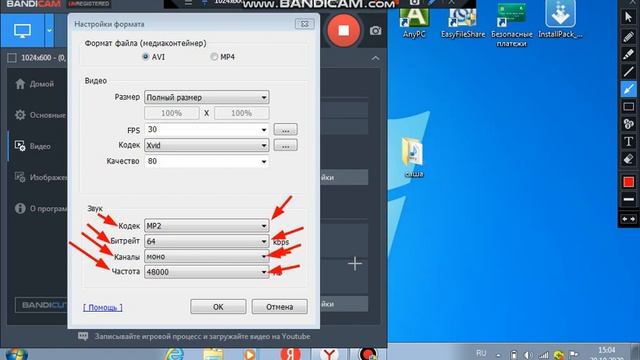Click the 'Отмена' cancel button
The width and height of the screenshot is (640, 360).
280,307
